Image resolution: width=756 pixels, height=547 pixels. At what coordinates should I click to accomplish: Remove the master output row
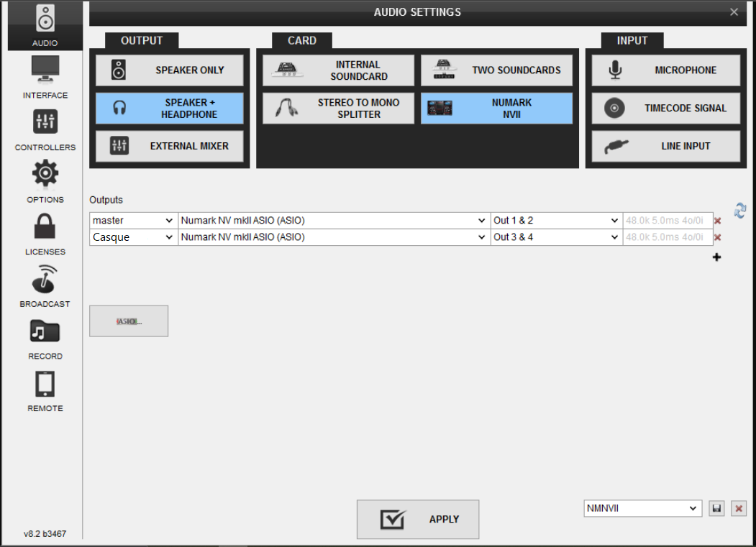(x=717, y=221)
